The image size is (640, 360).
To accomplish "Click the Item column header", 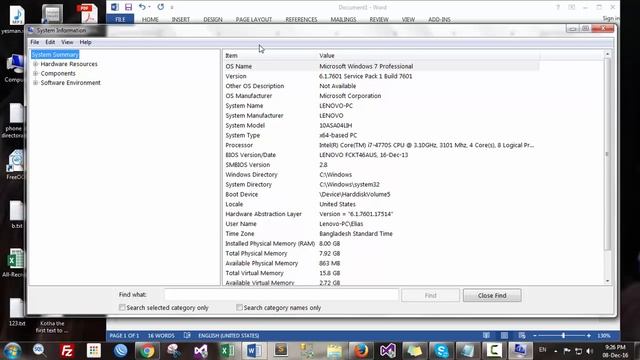I will point(270,56).
